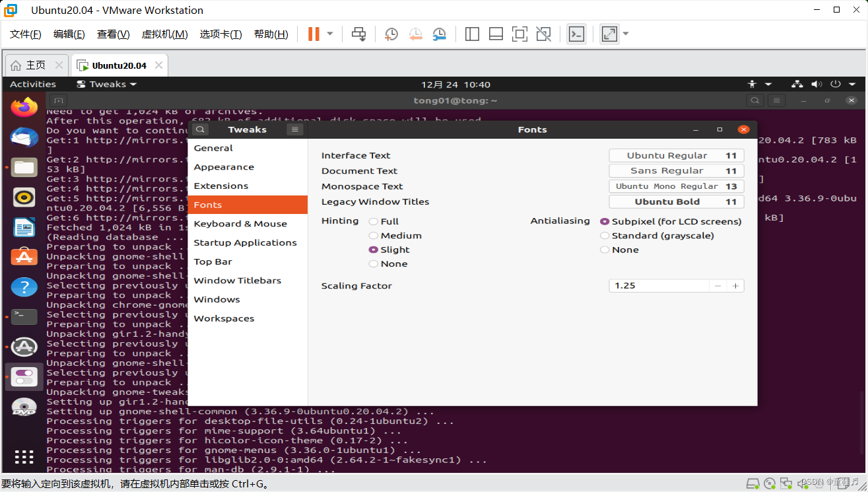Open the DVD disc icon in the dock

click(24, 407)
